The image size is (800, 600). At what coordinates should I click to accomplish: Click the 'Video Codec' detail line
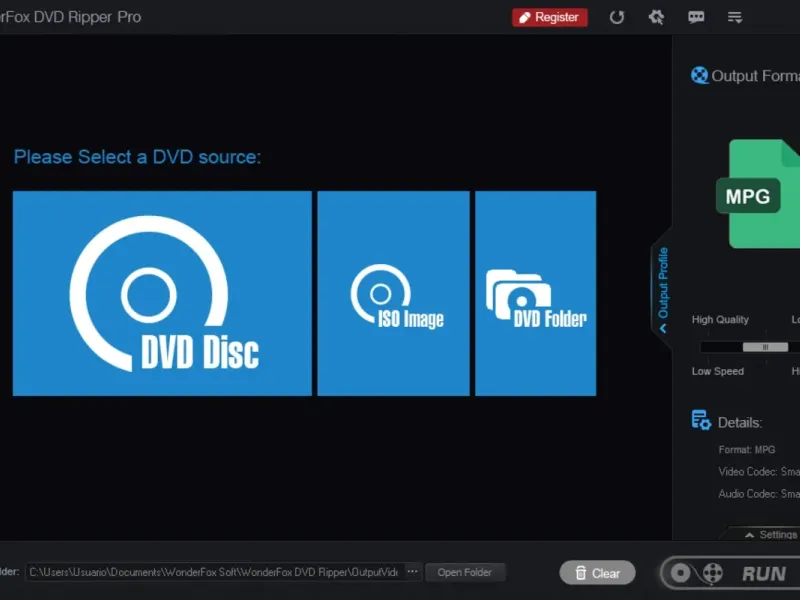tap(759, 471)
